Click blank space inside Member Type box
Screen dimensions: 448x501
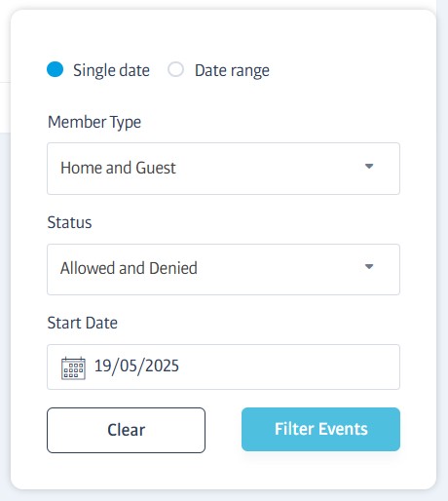pos(270,169)
